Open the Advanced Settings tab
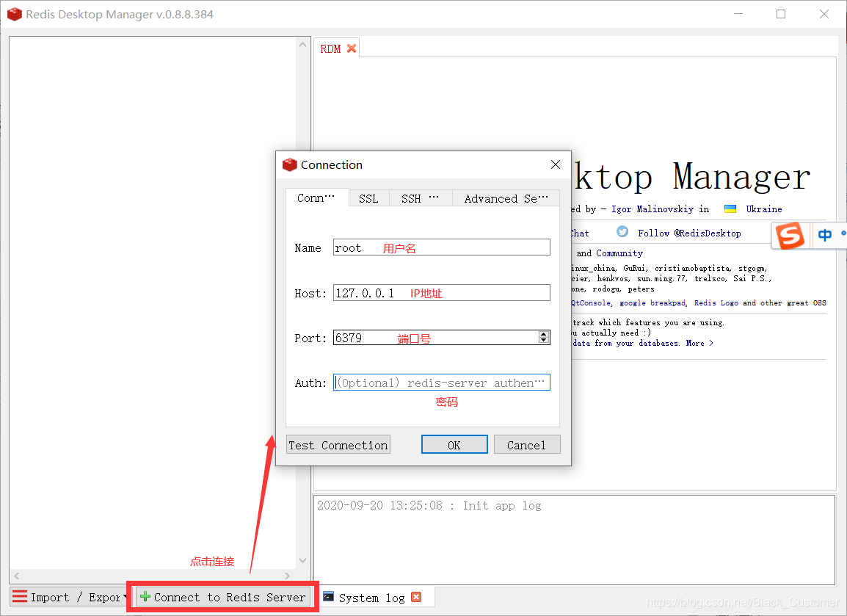 click(506, 198)
